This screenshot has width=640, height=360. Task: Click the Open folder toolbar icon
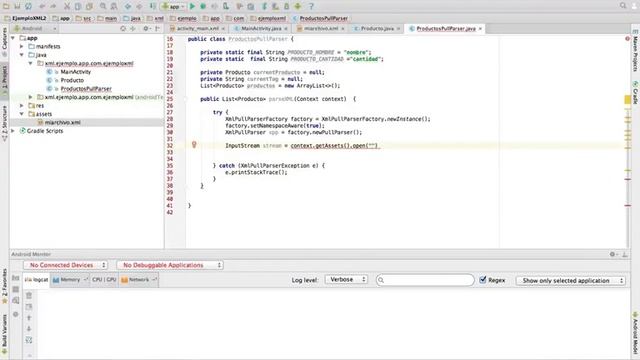tap(6, 6)
